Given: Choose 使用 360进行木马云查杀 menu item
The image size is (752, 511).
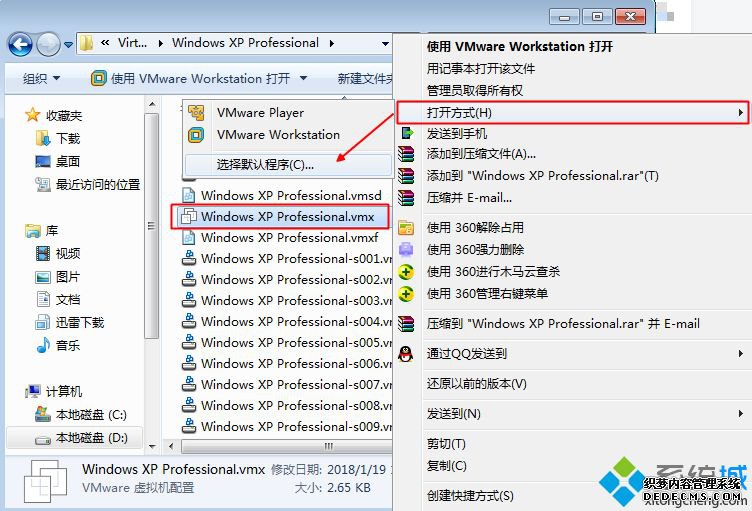Looking at the screenshot, I should (x=572, y=272).
